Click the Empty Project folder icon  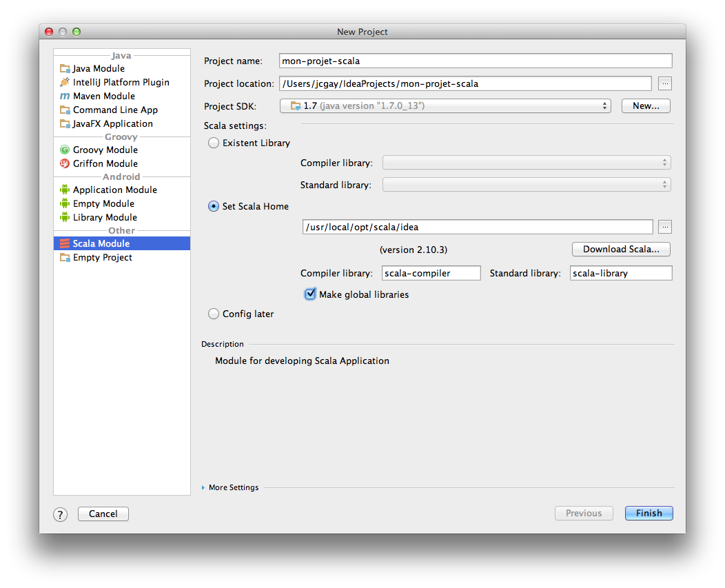click(x=65, y=258)
